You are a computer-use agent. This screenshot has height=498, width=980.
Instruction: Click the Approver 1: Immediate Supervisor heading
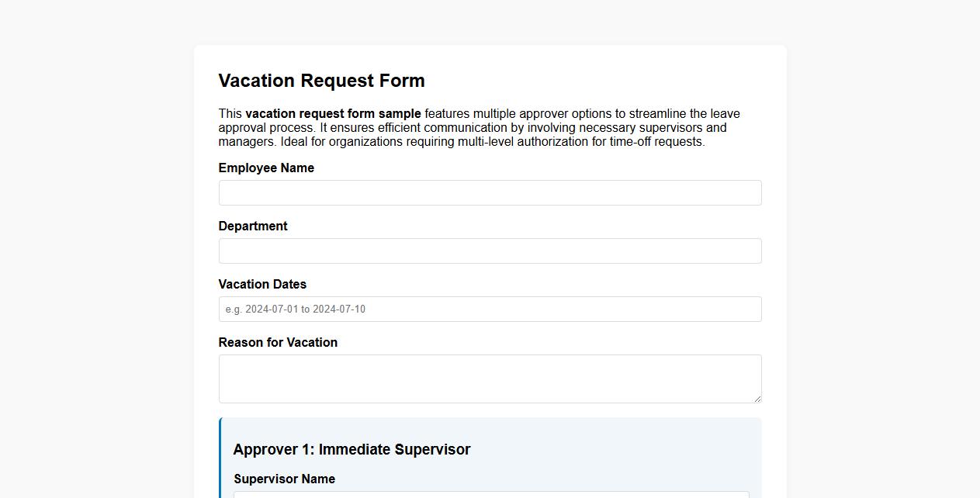coord(351,449)
